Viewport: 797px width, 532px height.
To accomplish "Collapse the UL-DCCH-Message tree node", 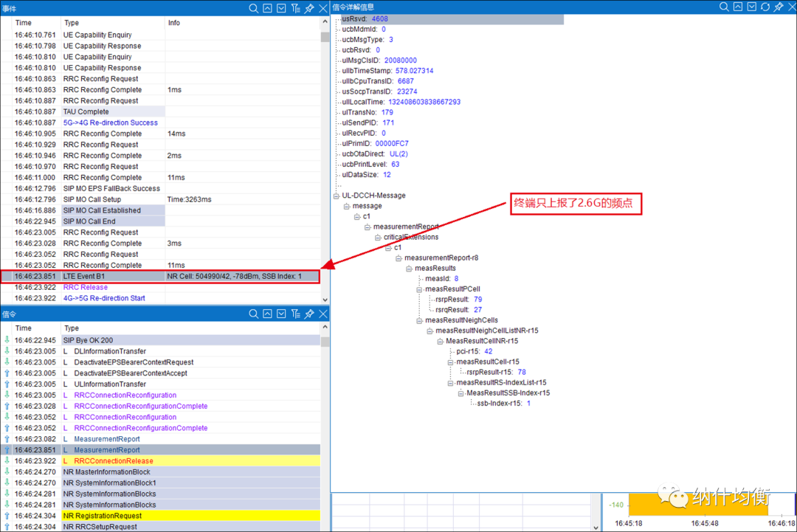I will point(336,196).
